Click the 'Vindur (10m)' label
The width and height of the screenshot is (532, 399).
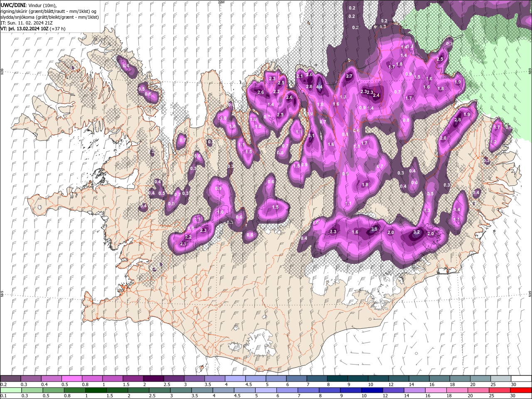point(43,5)
